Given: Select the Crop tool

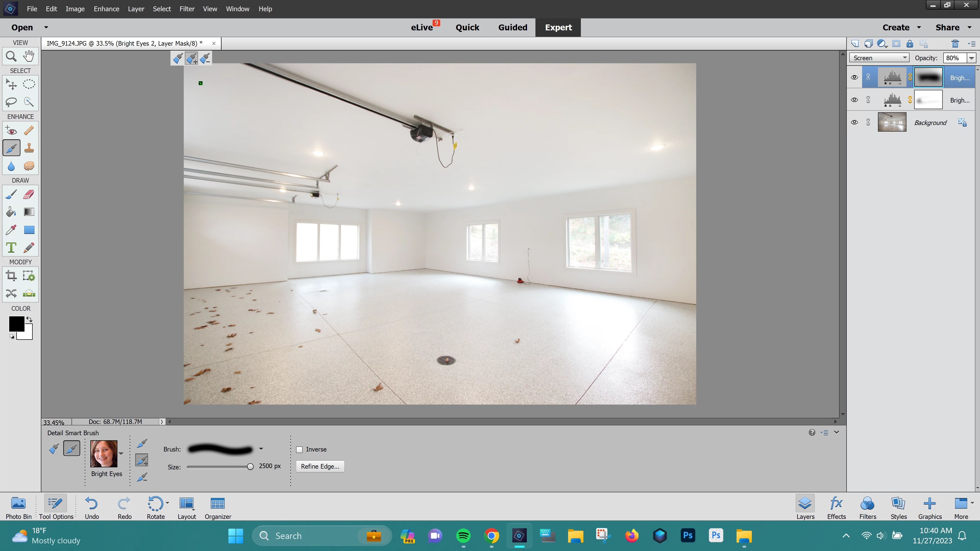Looking at the screenshot, I should (11, 276).
